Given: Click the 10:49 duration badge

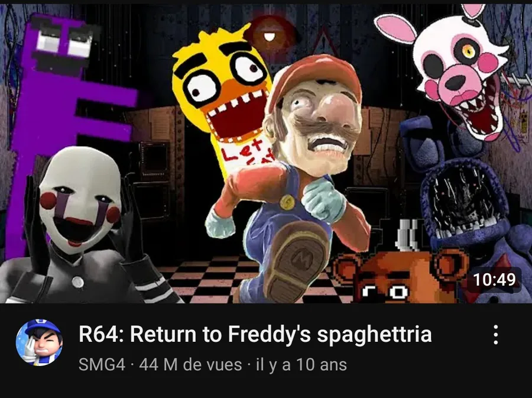Looking at the screenshot, I should pos(494,280).
